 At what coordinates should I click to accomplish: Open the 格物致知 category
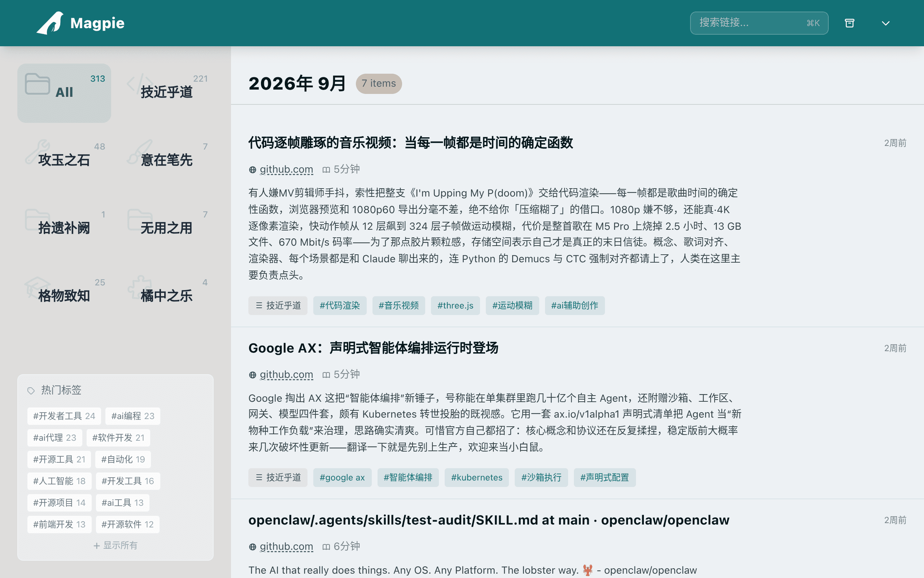click(64, 297)
